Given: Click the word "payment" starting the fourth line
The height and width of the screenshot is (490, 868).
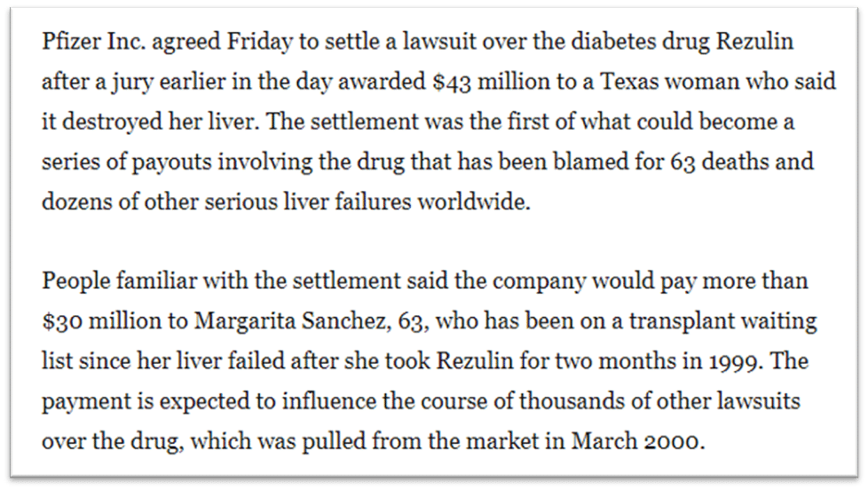Looking at the screenshot, I should coord(86,402).
